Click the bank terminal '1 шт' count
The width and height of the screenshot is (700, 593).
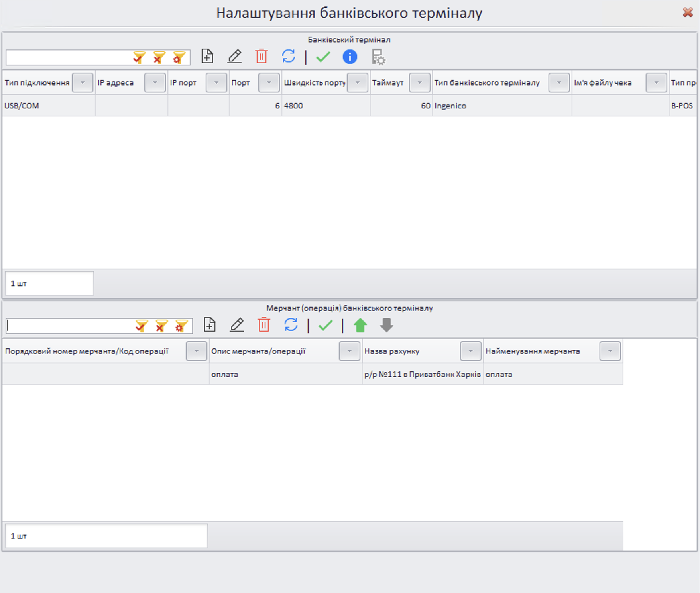click(x=49, y=283)
